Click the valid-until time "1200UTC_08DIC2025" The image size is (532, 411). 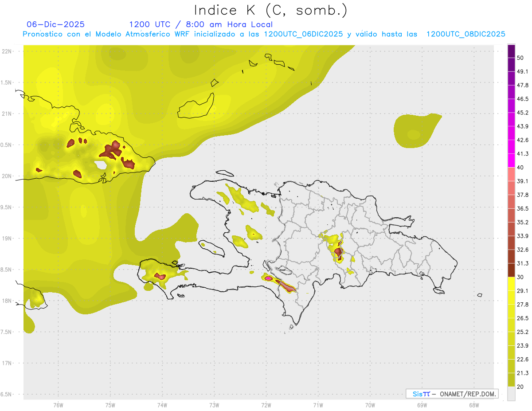click(465, 34)
